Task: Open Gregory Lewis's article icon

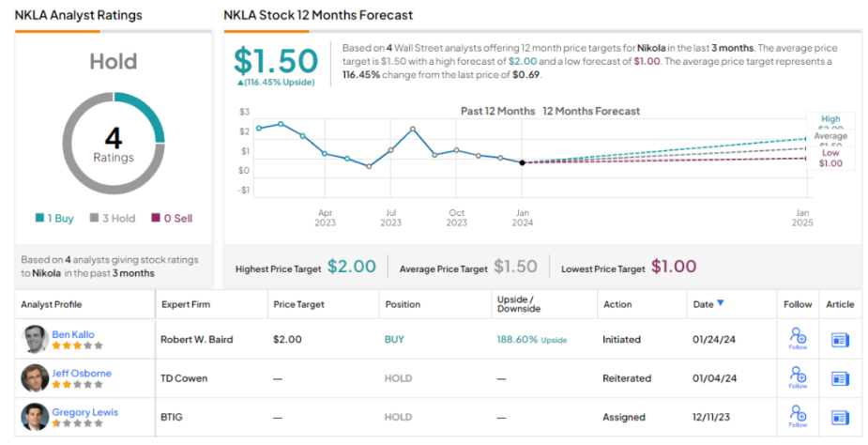Action: tap(840, 417)
